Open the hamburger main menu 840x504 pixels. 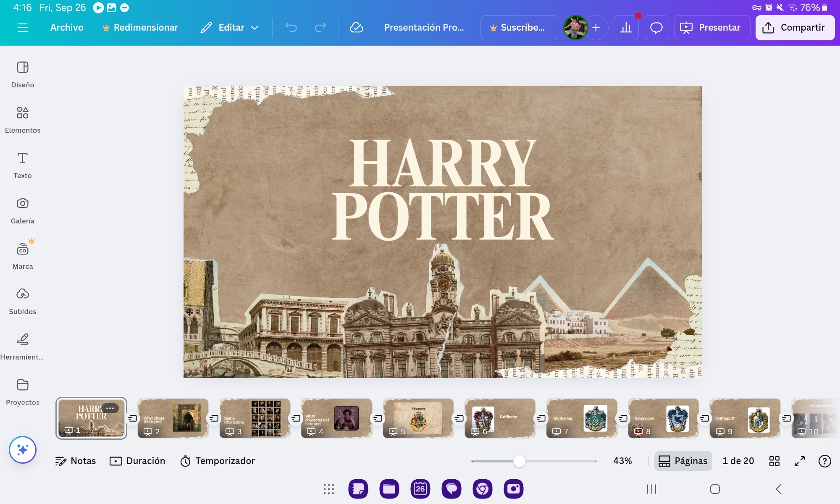(23, 28)
